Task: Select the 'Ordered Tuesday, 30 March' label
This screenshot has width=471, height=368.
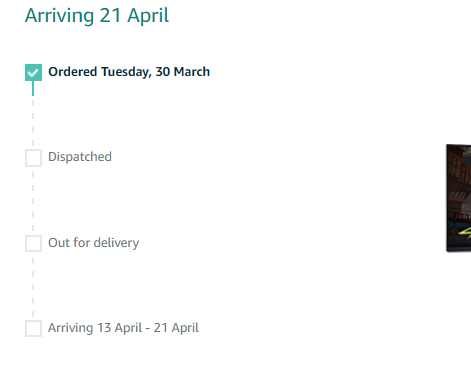Action: click(x=129, y=72)
